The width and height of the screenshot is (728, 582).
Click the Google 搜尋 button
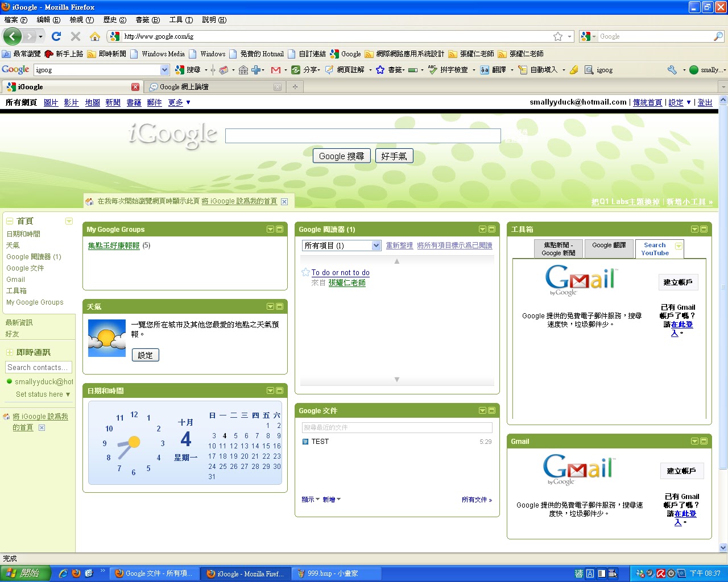coord(341,156)
